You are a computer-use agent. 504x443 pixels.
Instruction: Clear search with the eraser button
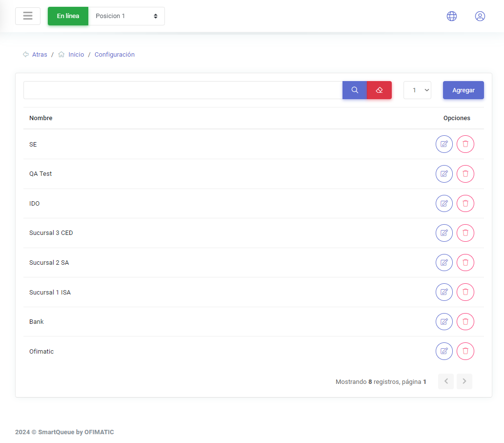[379, 90]
